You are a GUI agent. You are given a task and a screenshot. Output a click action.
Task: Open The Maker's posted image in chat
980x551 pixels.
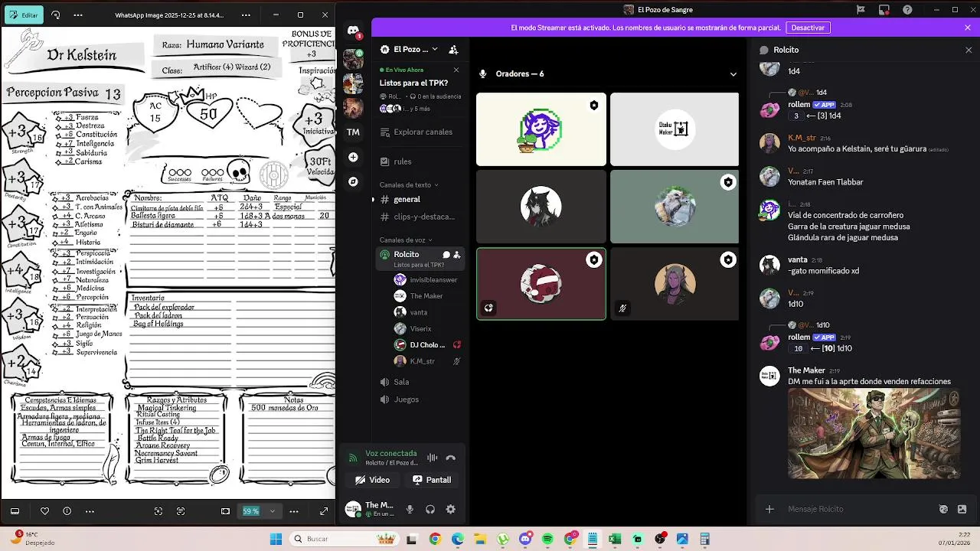(x=874, y=434)
